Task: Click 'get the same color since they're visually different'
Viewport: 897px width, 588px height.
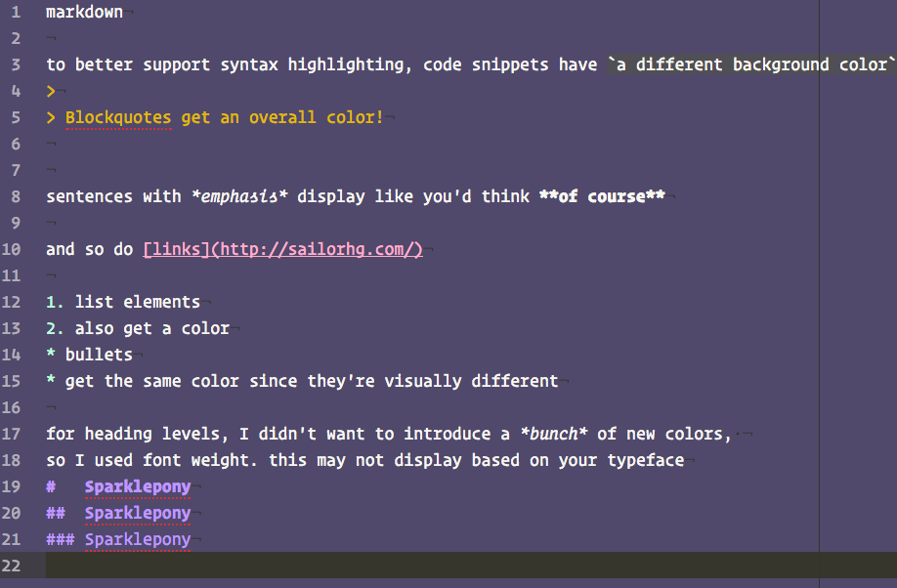Action: click(312, 381)
